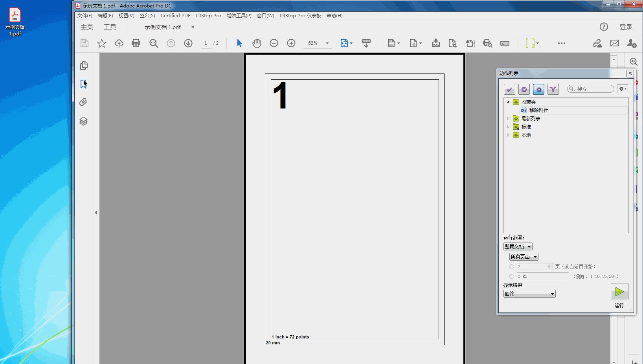Click the 签名(S) menu
This screenshot has width=643, height=364.
click(x=147, y=16)
